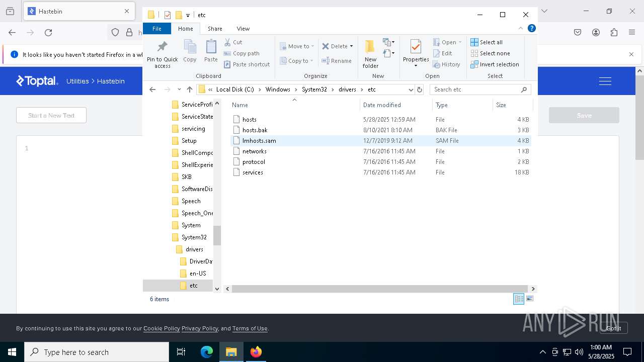Collapse the ribbon with chevron
Screen dimensions: 644x362
[x=521, y=28]
